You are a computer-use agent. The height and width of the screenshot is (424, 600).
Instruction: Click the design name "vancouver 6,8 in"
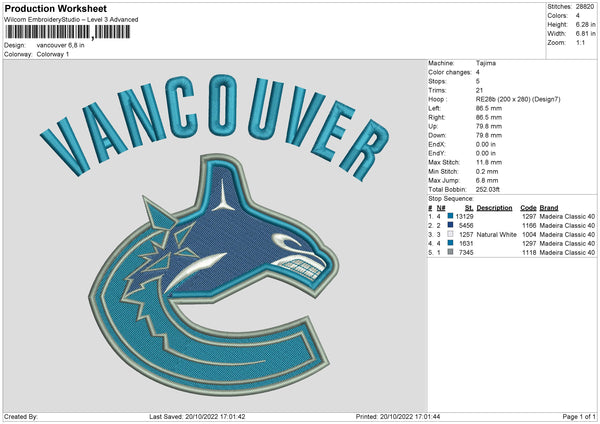[x=60, y=45]
